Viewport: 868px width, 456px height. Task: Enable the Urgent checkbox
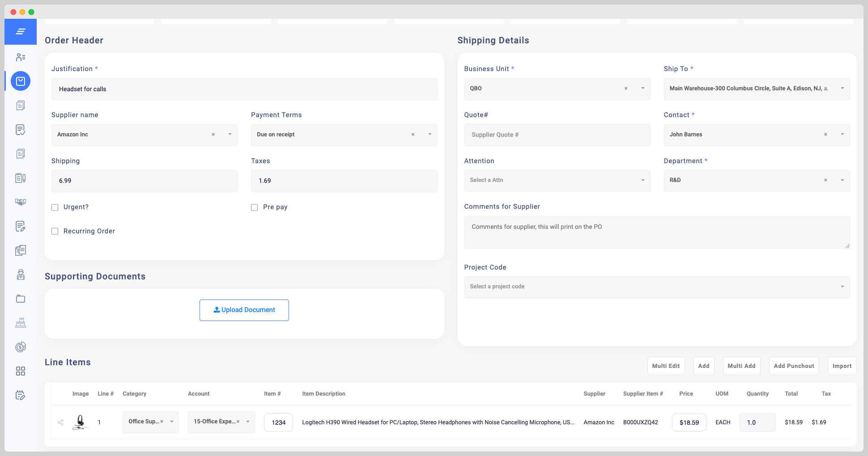55,207
